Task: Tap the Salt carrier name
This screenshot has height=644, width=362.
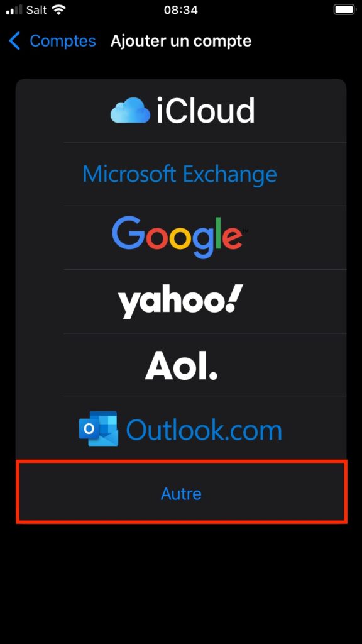Action: (x=36, y=10)
